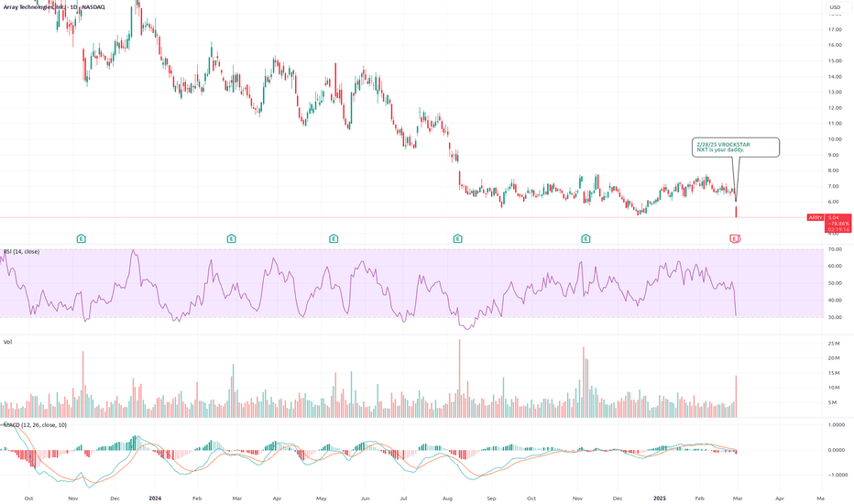Select the earnings marker at November 2023
This screenshot has width=854, height=504.
[x=82, y=238]
